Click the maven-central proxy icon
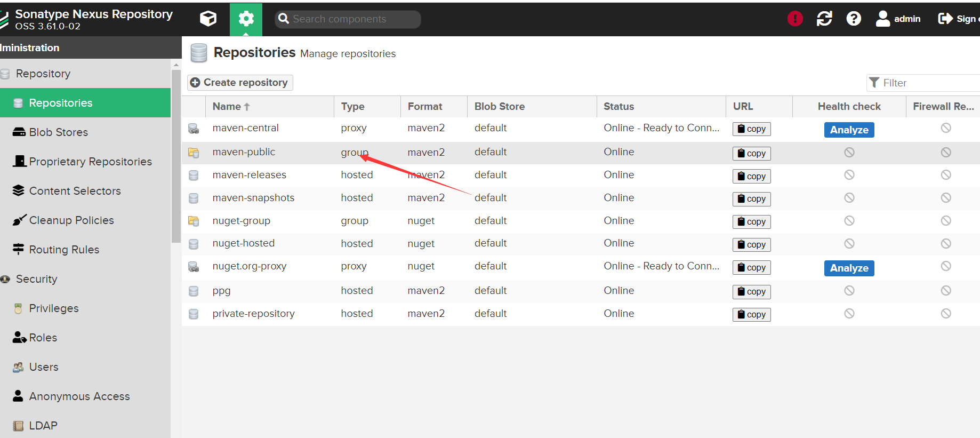Screen dimensions: 980x438 click(x=194, y=129)
